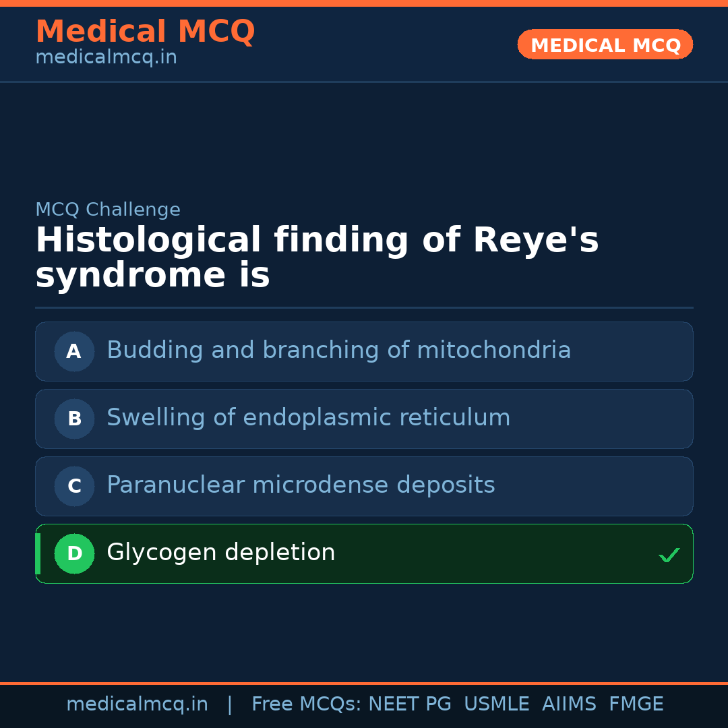Click the green D option circle
The width and height of the screenshot is (728, 728).
click(x=74, y=553)
